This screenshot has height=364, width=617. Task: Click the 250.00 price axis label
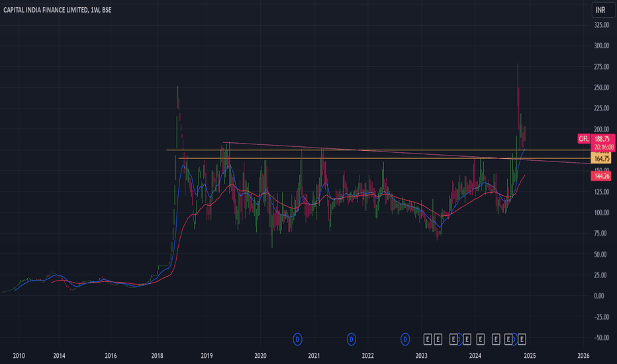602,87
